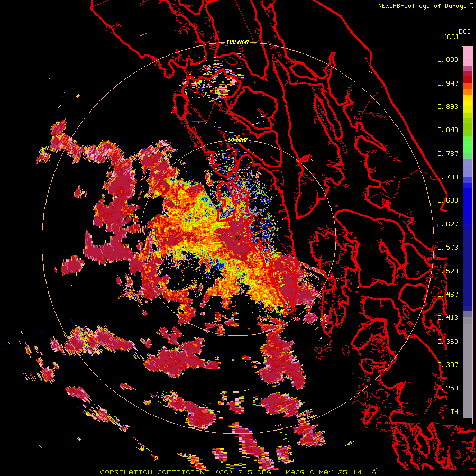
Task: Click the 0.947 legend value
Action: (x=448, y=83)
